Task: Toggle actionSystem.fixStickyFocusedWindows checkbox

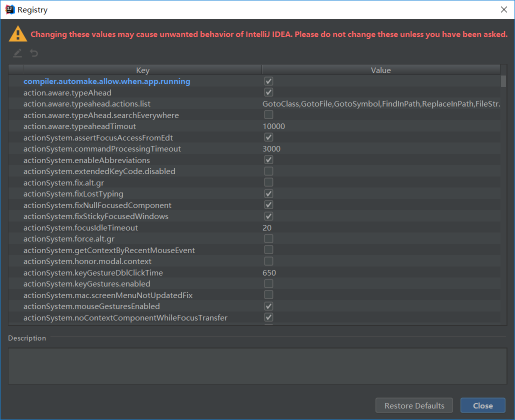Action: (x=268, y=216)
